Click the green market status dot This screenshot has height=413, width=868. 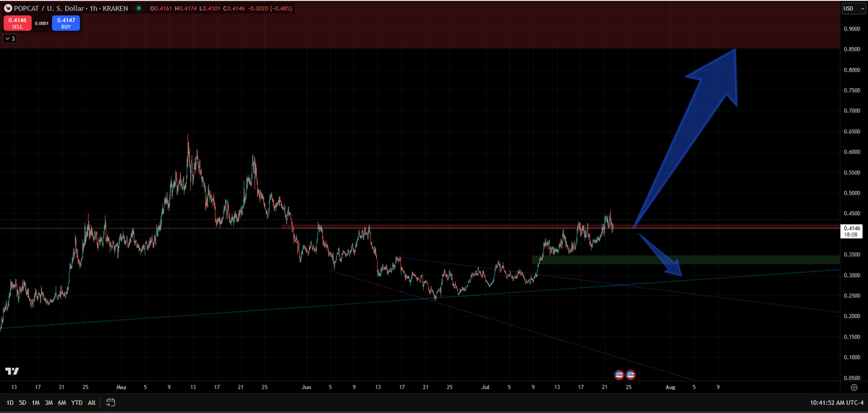(x=139, y=8)
